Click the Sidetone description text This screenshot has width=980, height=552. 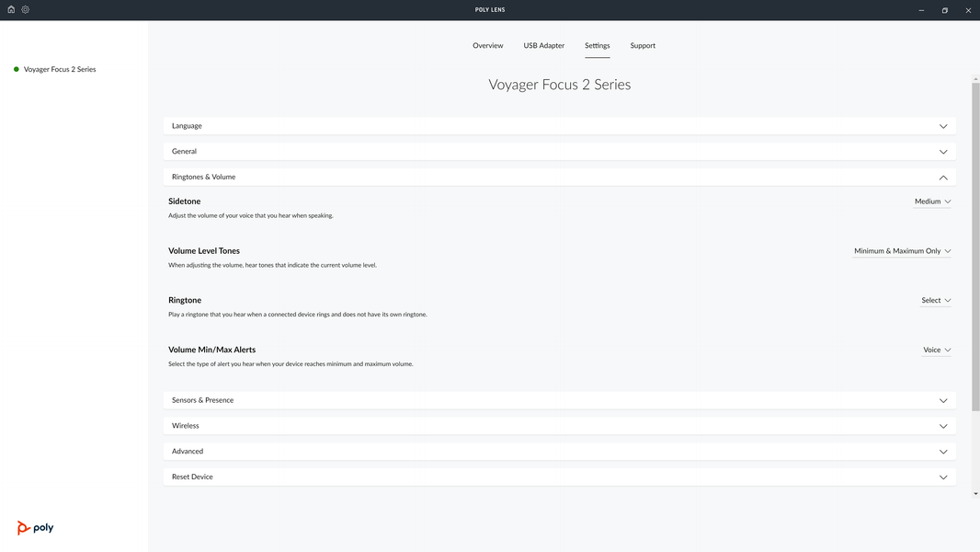[x=251, y=215]
